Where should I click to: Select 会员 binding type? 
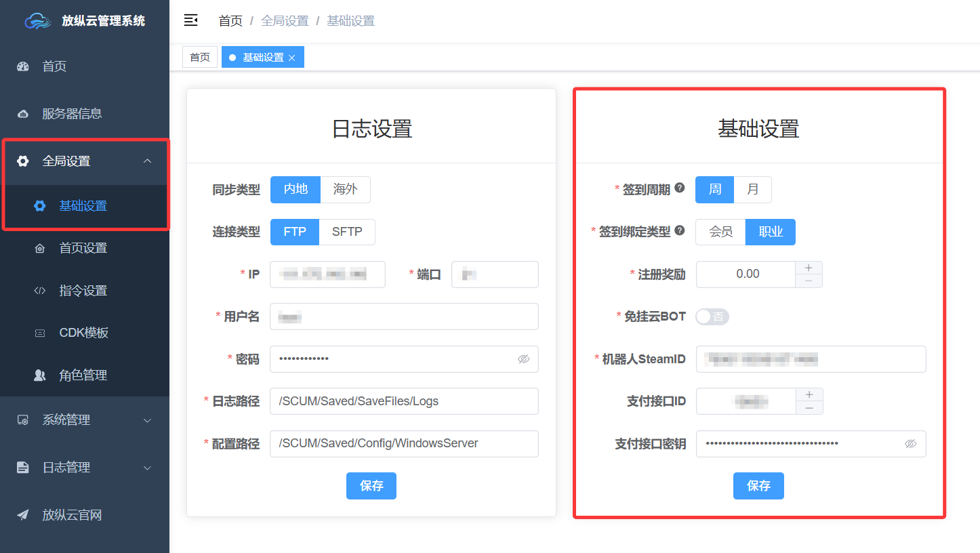coord(721,232)
